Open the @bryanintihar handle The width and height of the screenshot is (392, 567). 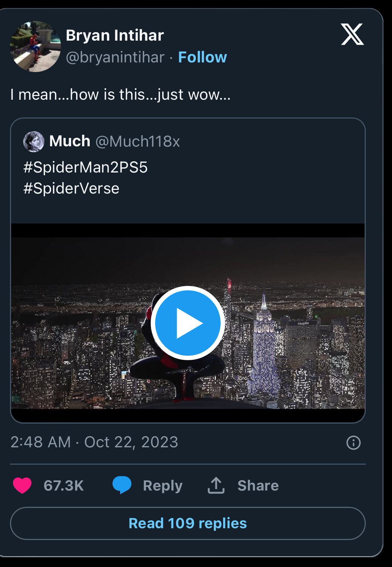click(x=115, y=57)
